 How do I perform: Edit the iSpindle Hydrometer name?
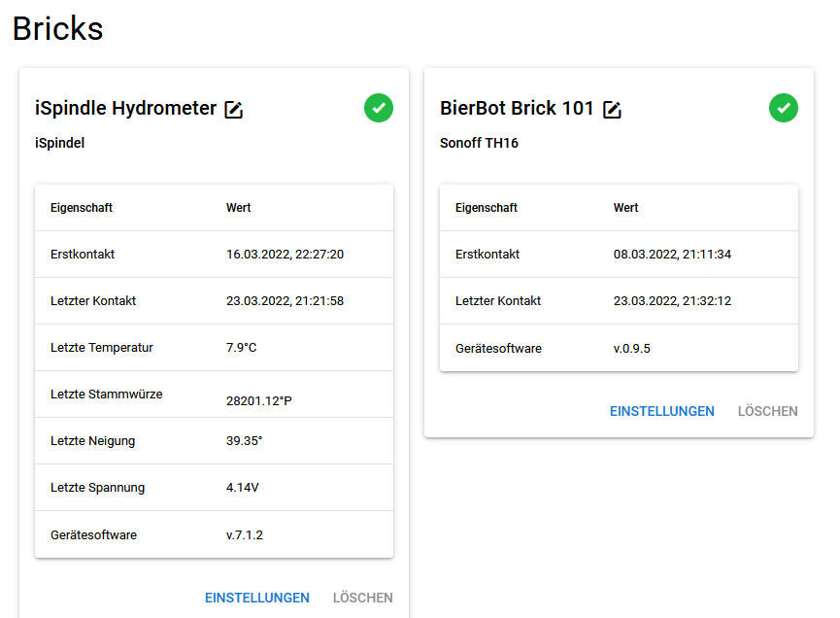(234, 110)
